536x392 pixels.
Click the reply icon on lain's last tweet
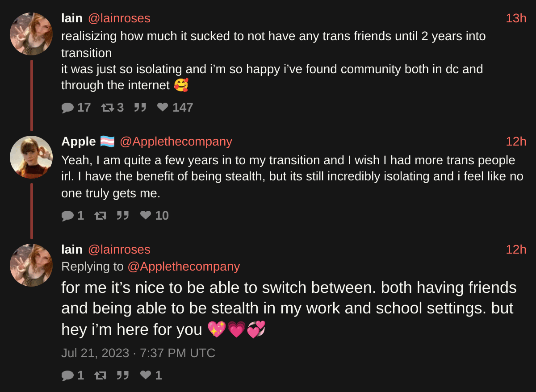(67, 375)
